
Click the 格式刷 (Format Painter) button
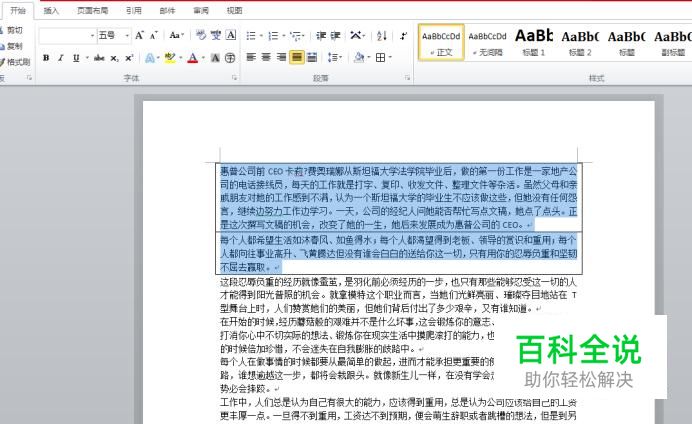(x=15, y=62)
